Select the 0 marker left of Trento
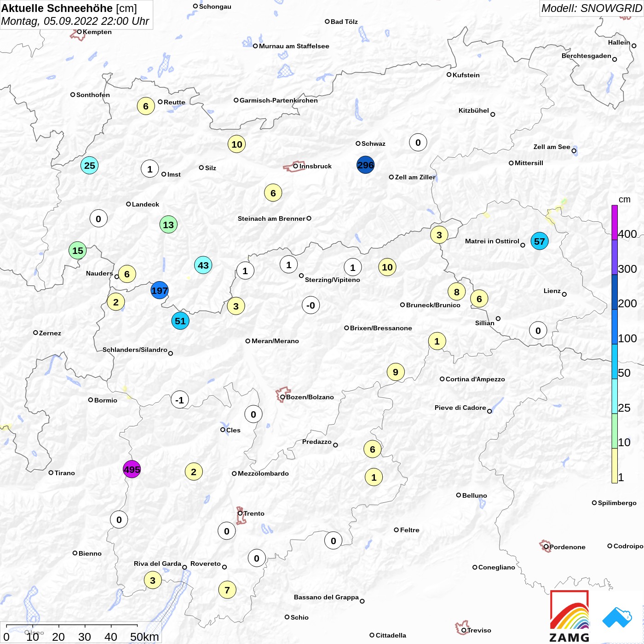The height and width of the screenshot is (644, 644). click(x=227, y=531)
